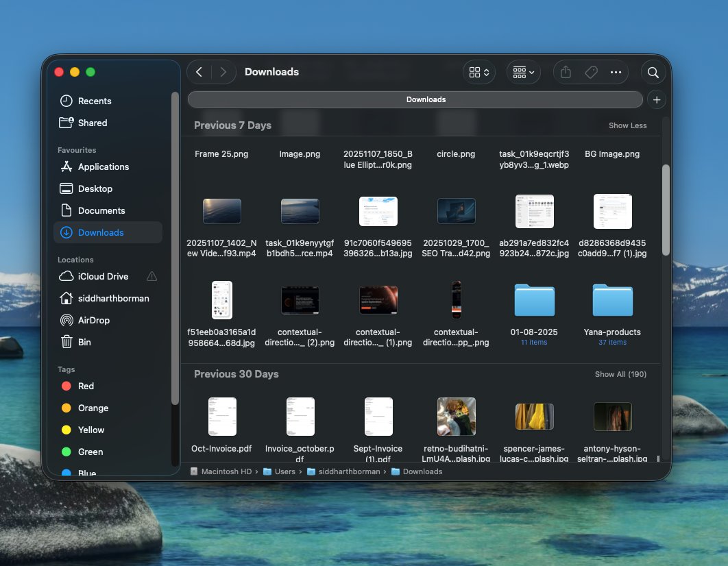Click the Downloads tab
This screenshot has height=566, width=728.
(415, 99)
